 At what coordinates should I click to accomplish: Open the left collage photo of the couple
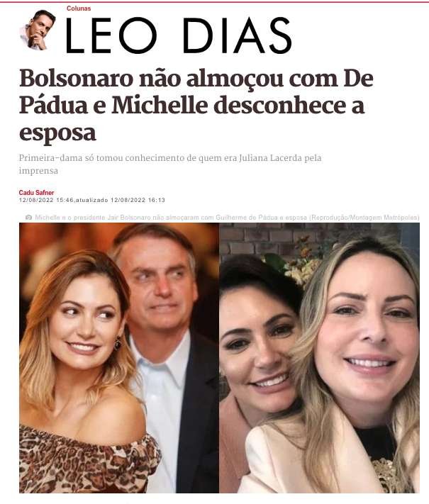[x=119, y=358]
